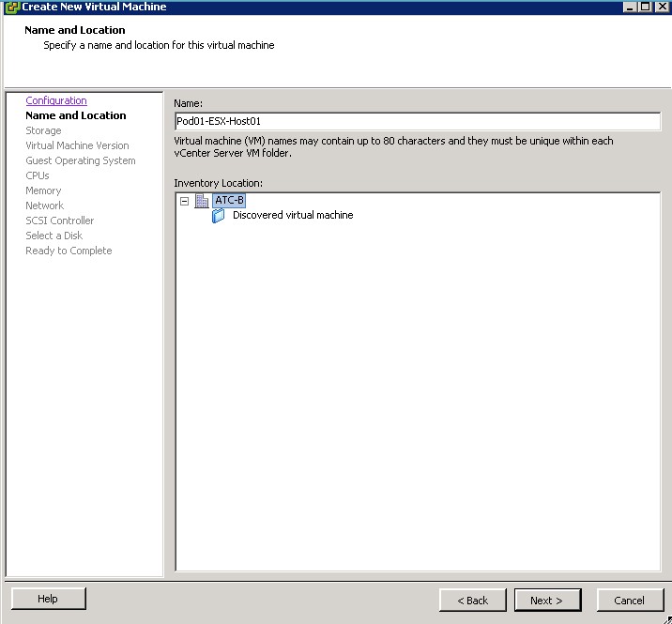672x624 pixels.
Task: Collapse the ATC-B tree node
Action: pos(185,201)
